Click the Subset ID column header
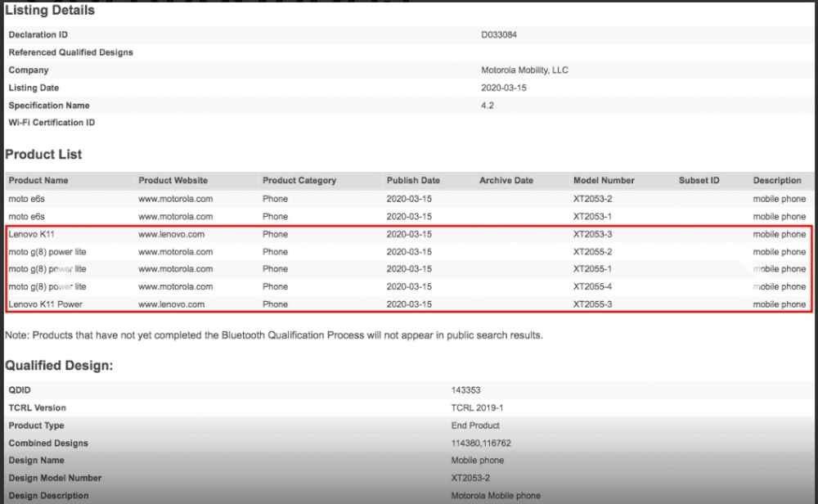This screenshot has width=818, height=504. pos(699,181)
